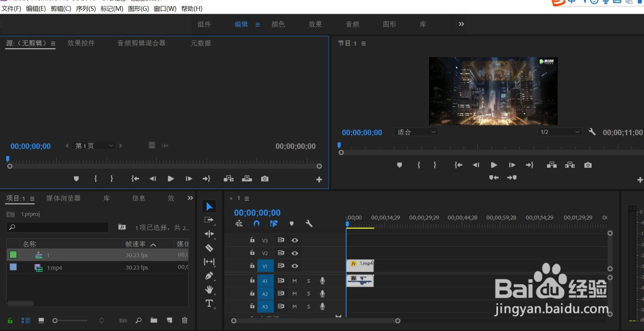The width and height of the screenshot is (644, 331).
Task: Open the 1/2 playback resolution dropdown
Action: click(560, 132)
